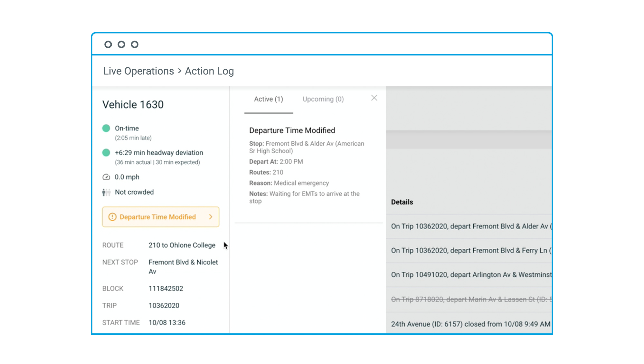Click the orange alert icon on the Departure Time Modified button
The width and height of the screenshot is (644, 364).
point(112,217)
